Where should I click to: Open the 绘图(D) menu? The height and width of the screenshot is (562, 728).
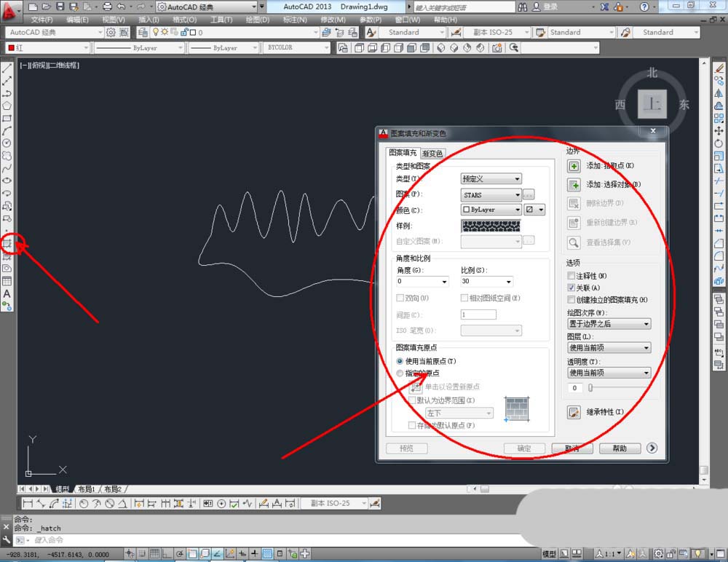257,20
